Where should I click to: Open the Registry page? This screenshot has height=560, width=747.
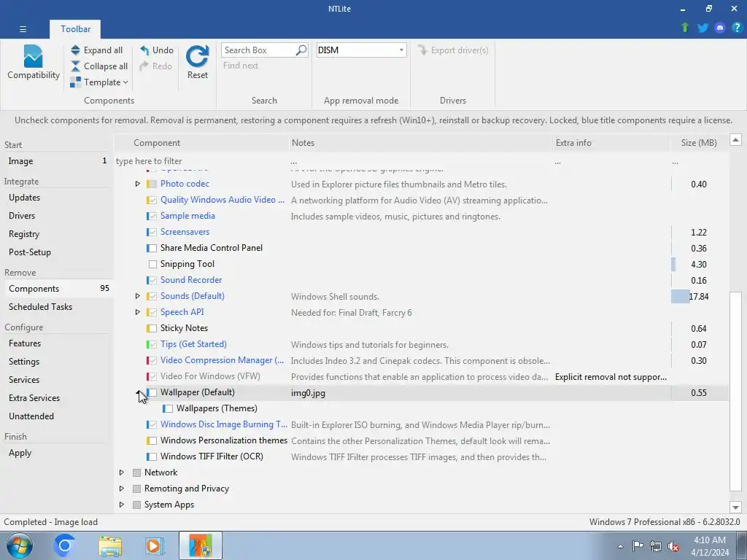57,234
